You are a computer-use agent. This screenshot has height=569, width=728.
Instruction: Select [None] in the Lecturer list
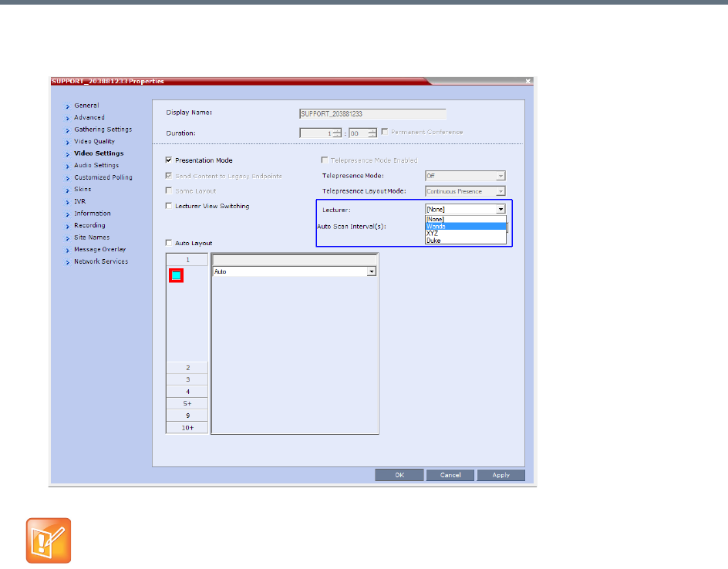466,219
